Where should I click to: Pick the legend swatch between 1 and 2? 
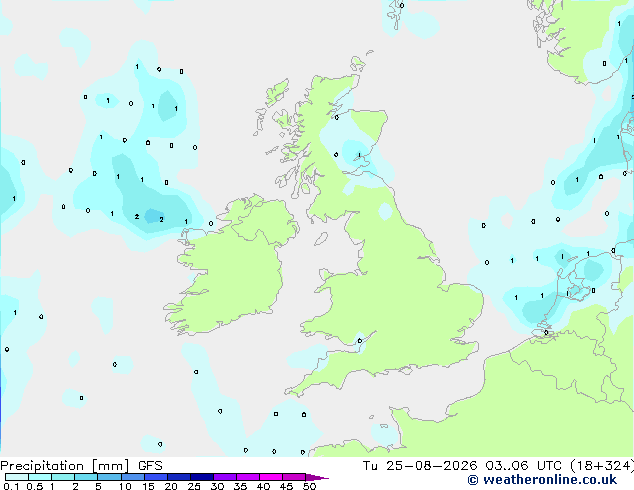(x=63, y=477)
